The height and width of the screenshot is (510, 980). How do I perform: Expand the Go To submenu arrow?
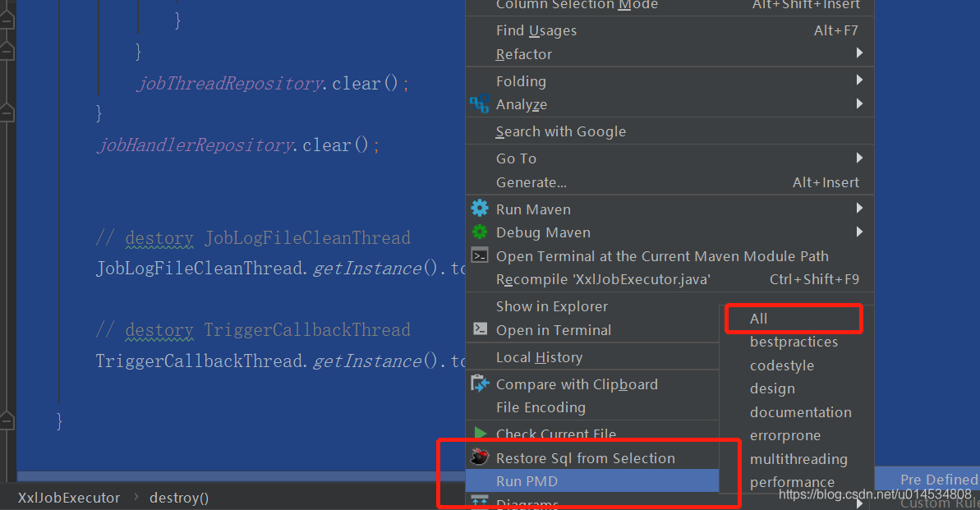click(x=859, y=158)
